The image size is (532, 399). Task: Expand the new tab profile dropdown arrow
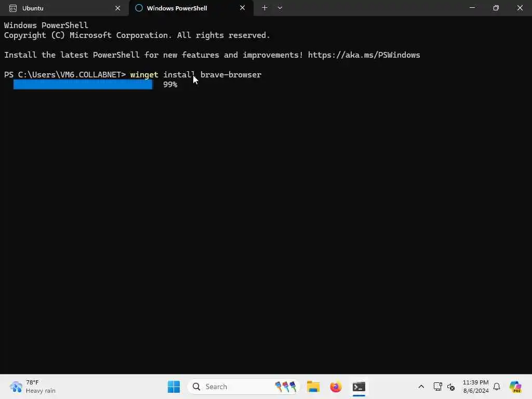280,8
